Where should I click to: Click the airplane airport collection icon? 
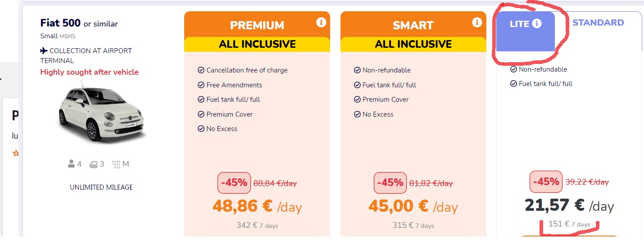pyautogui.click(x=44, y=51)
